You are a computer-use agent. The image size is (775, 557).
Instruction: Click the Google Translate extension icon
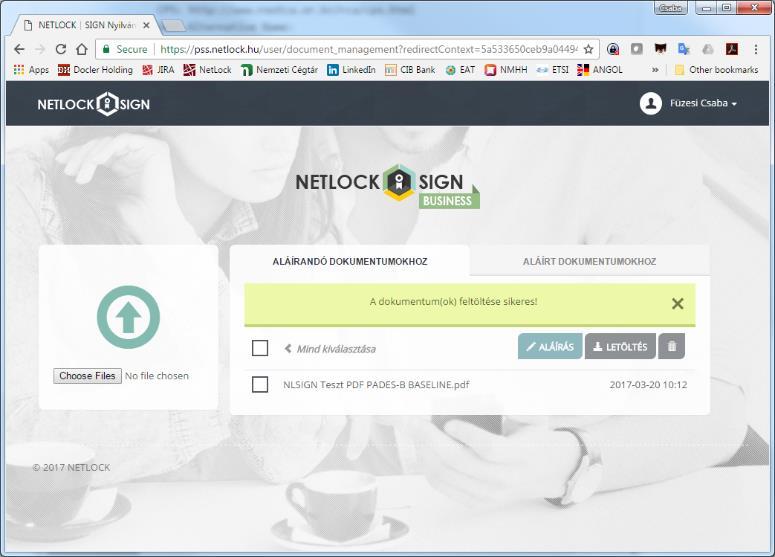coord(684,49)
